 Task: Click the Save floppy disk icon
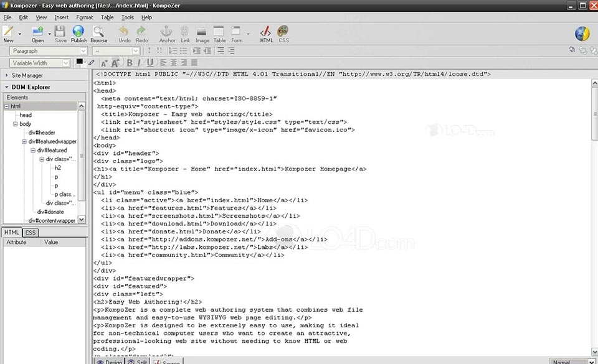[60, 31]
